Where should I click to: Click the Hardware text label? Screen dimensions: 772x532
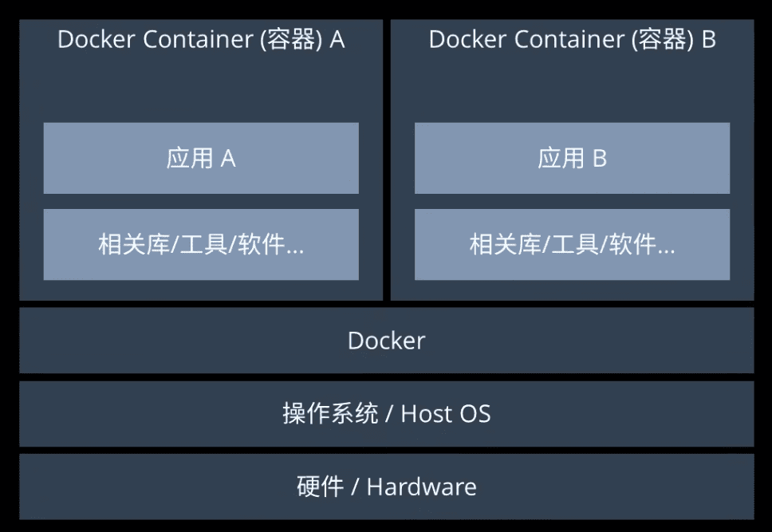click(421, 487)
